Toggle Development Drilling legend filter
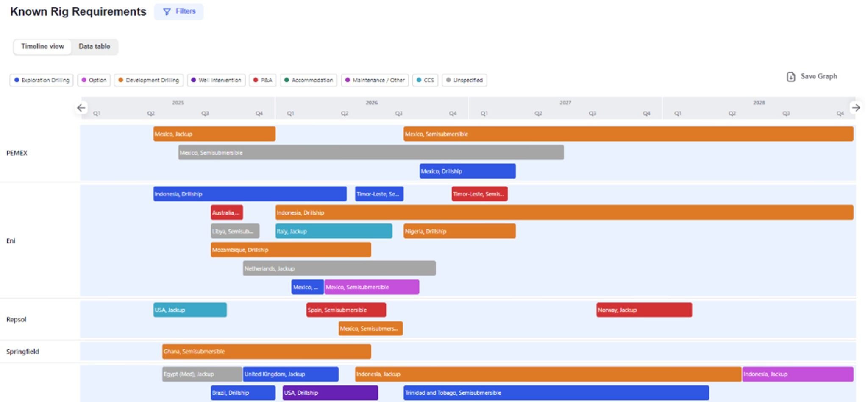The width and height of the screenshot is (868, 402). [x=149, y=80]
